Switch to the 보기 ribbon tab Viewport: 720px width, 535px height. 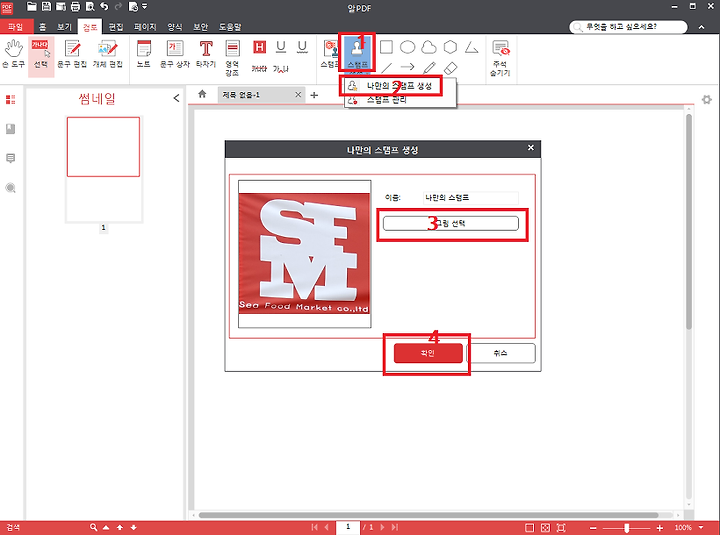[64, 27]
